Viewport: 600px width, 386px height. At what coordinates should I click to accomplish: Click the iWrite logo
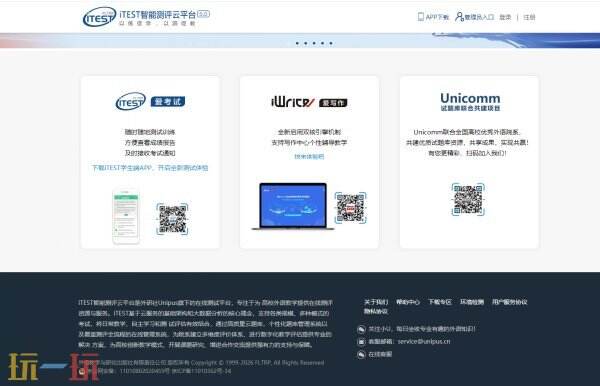[293, 102]
